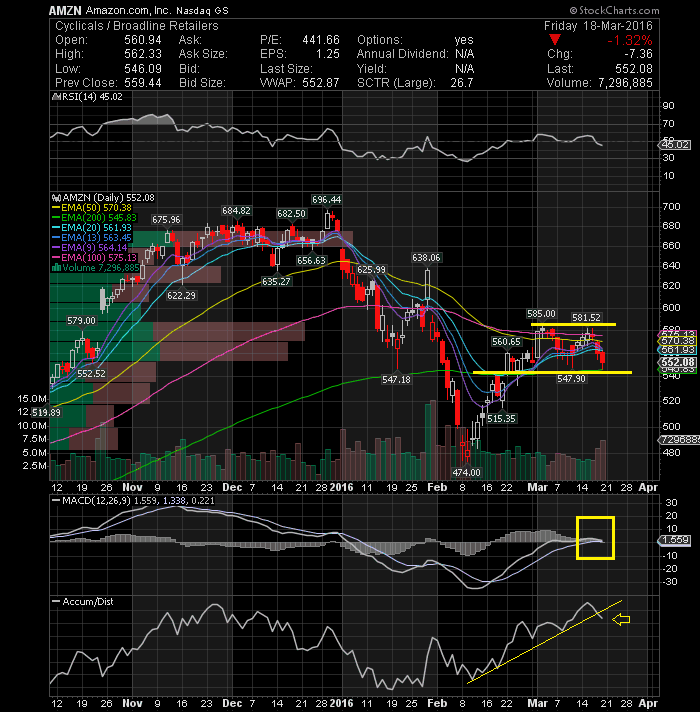700x712 pixels.
Task: Click the SCTR (Large) value 26.7
Action: click(462, 83)
